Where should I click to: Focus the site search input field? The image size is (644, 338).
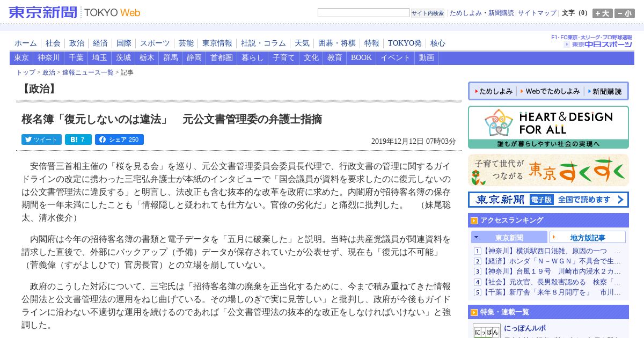tap(363, 12)
